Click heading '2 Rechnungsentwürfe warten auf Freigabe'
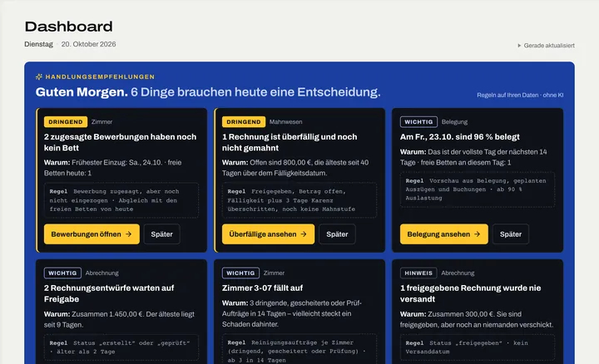Screen dimensions: 599x364 pyautogui.click(x=109, y=293)
